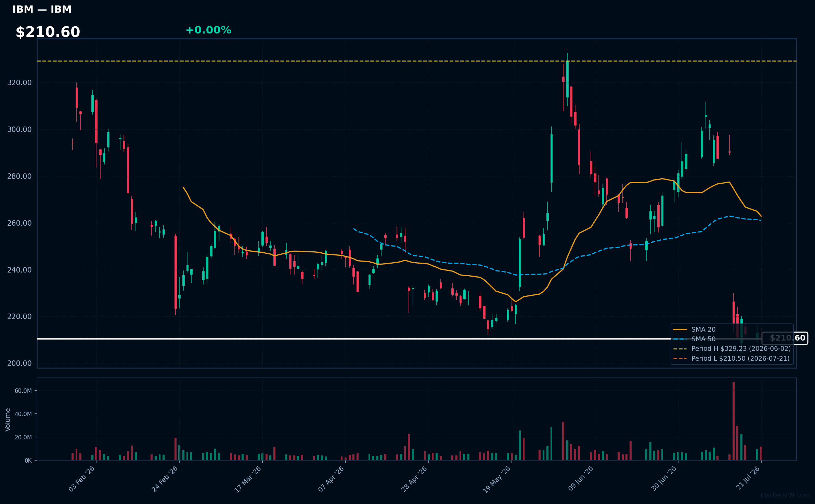Click the 09 Jun '26 date label
The image size is (815, 504).
[581, 479]
